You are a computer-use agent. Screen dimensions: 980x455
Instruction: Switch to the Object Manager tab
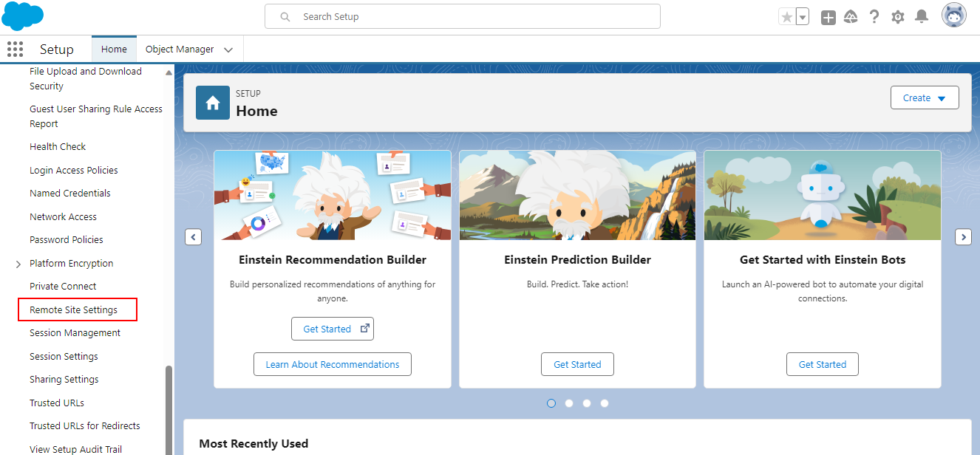(x=180, y=49)
